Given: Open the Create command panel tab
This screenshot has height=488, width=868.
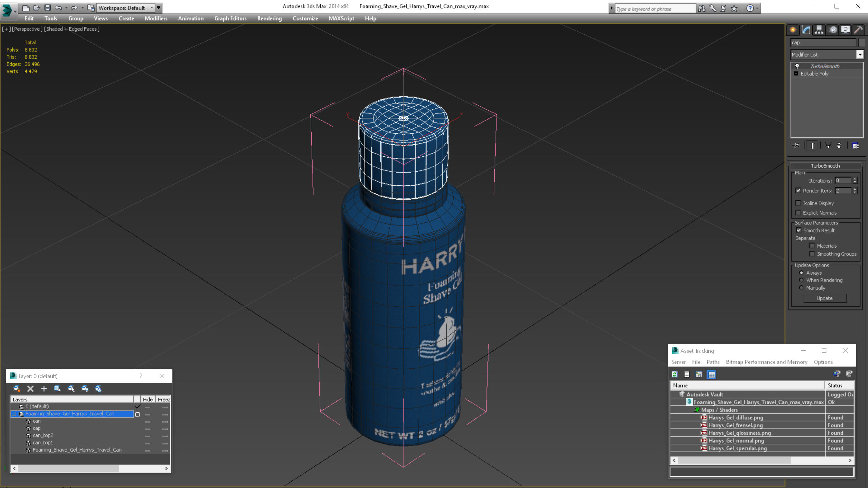Looking at the screenshot, I should tap(793, 30).
